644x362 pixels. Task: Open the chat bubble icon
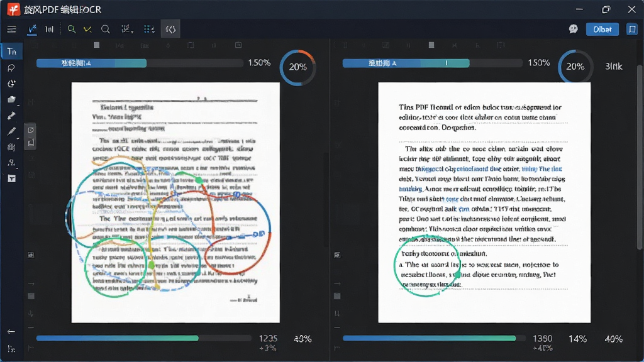[x=574, y=29]
